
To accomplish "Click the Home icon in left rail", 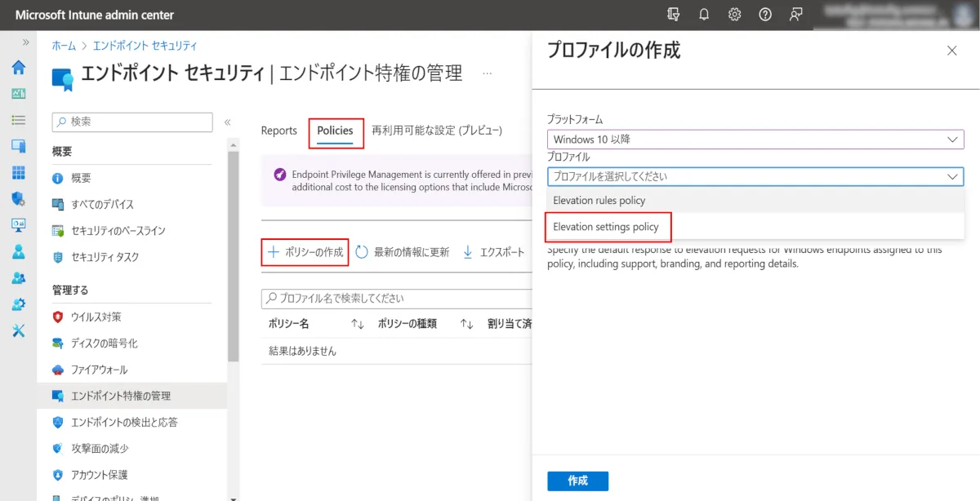I will tap(18, 68).
